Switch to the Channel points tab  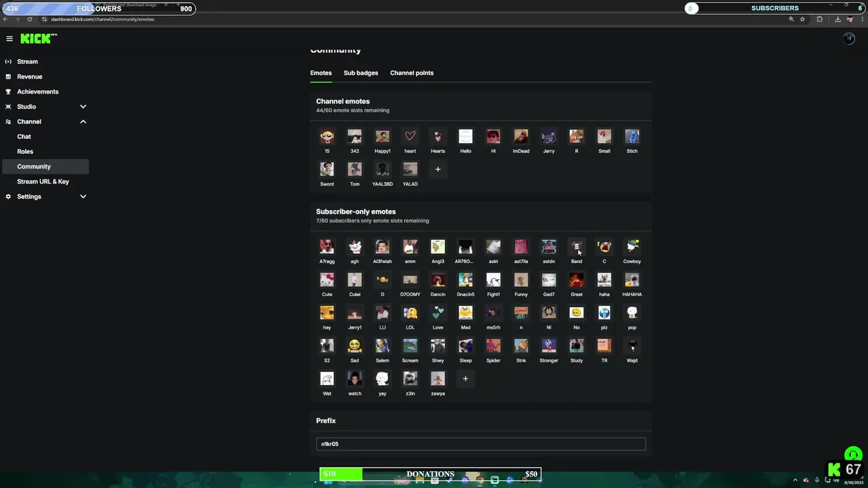(x=412, y=73)
